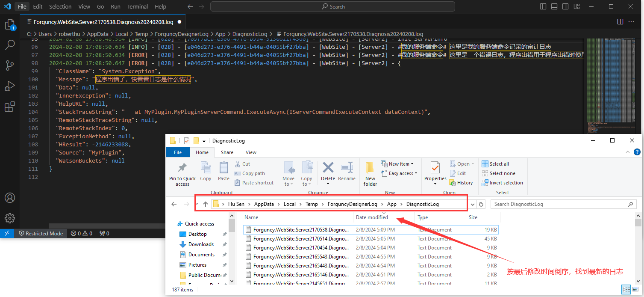Open Accounts menu in activity bar

pyautogui.click(x=9, y=198)
